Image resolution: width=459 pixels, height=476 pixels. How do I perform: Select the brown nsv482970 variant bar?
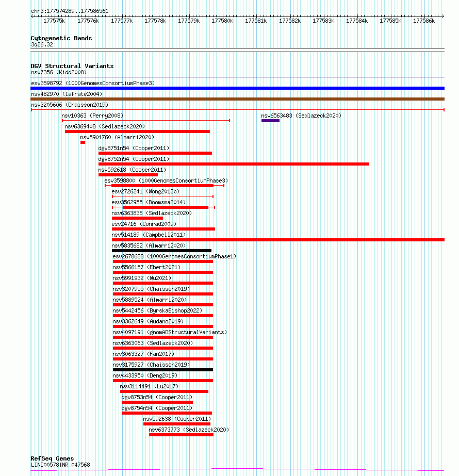pyautogui.click(x=237, y=99)
